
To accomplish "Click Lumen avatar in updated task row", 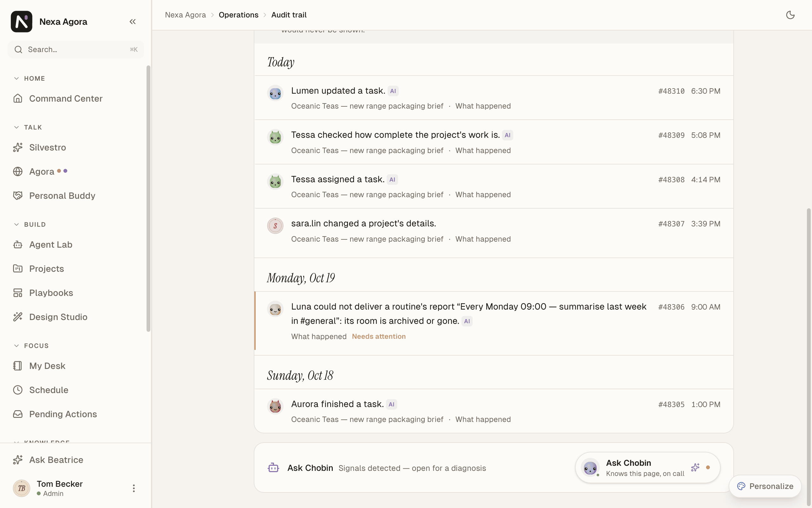I will (275, 93).
